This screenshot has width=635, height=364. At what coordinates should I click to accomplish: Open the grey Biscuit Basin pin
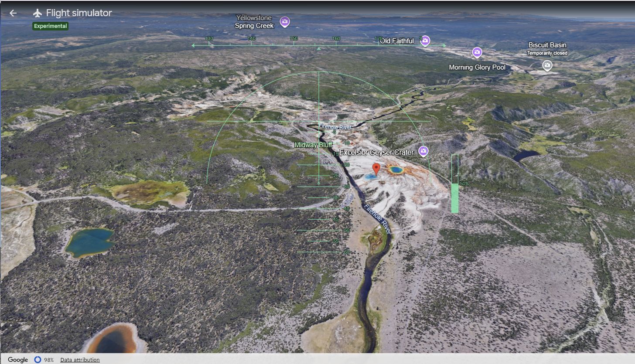pyautogui.click(x=547, y=66)
